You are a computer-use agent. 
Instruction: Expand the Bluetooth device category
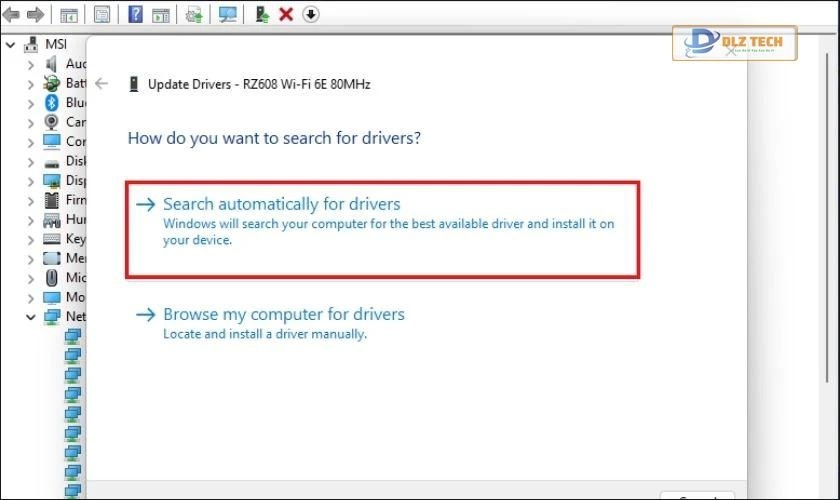[x=31, y=103]
